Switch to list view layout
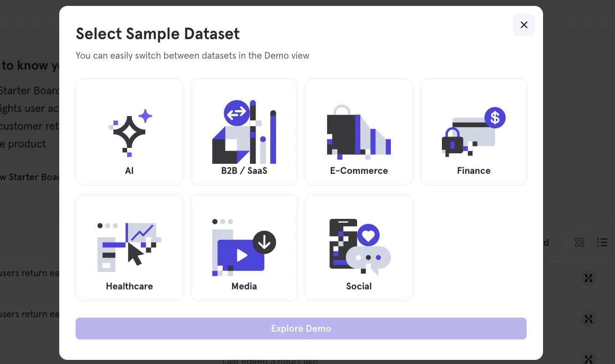The height and width of the screenshot is (364, 615). point(602,243)
